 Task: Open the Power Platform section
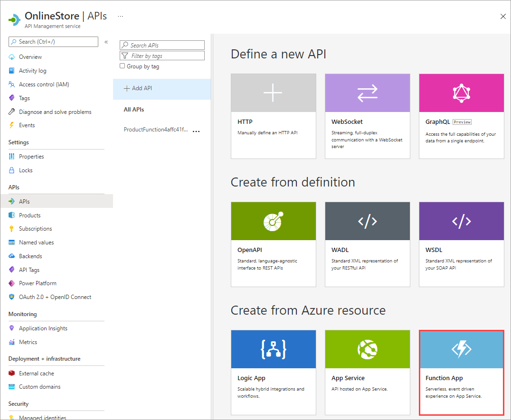(x=38, y=283)
